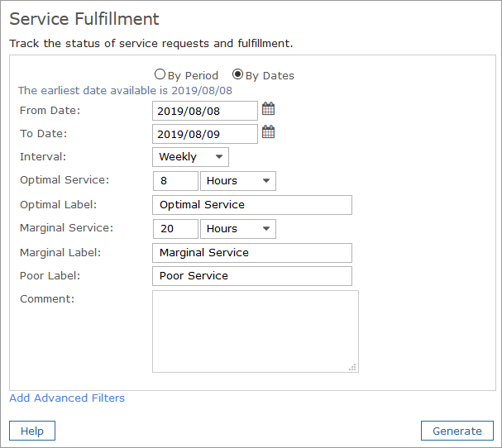The image size is (502, 448).
Task: Select the Marginal Service value field
Action: click(175, 229)
